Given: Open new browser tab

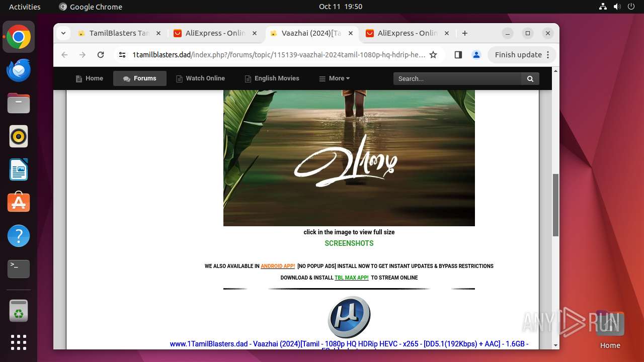Looking at the screenshot, I should point(465,33).
